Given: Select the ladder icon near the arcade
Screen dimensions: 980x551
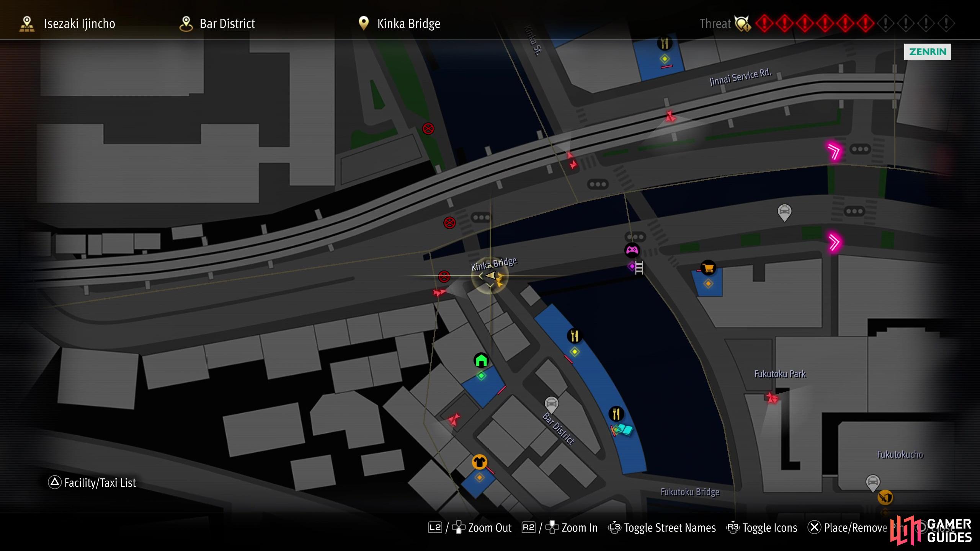Looking at the screenshot, I should (639, 267).
